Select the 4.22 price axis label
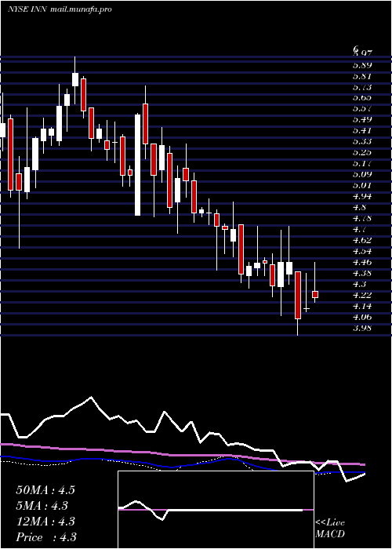This screenshot has width=392, height=549. pos(362,295)
